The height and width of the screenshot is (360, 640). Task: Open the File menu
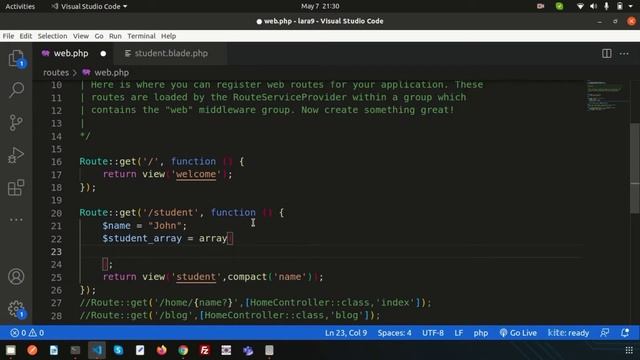[x=8, y=36]
